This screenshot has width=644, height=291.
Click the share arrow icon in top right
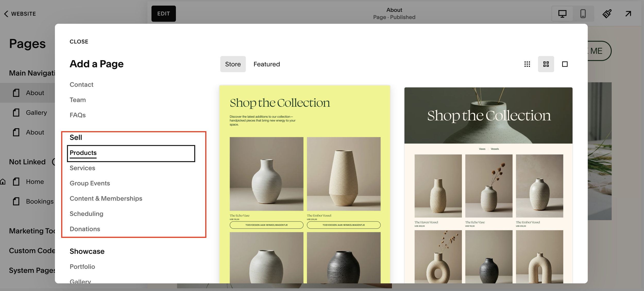628,13
